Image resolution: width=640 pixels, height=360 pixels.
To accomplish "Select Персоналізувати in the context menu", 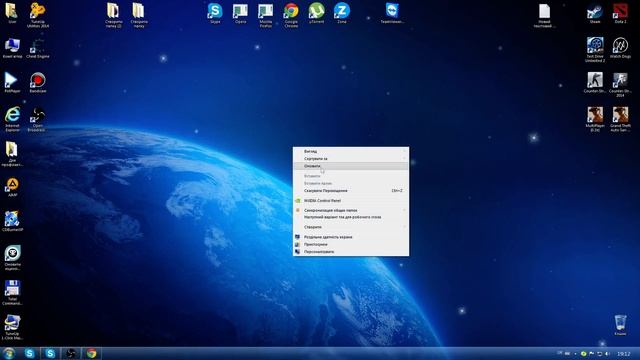I will pyautogui.click(x=351, y=251).
